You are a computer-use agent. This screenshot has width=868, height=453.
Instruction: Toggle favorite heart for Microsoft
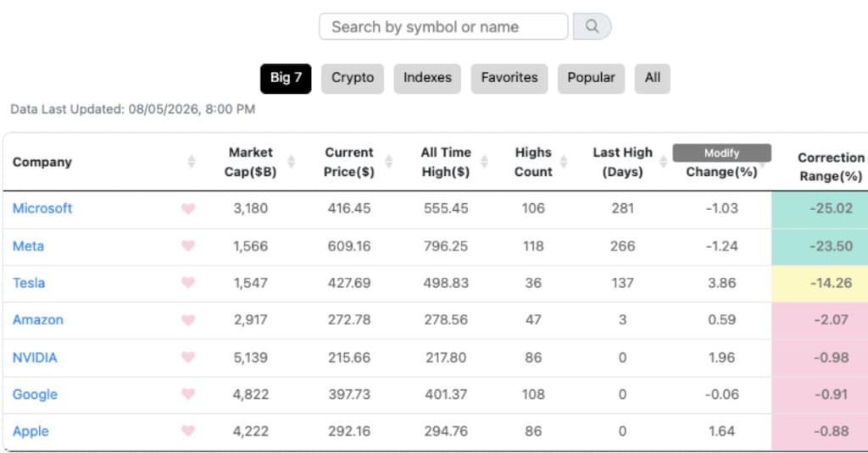tap(188, 208)
